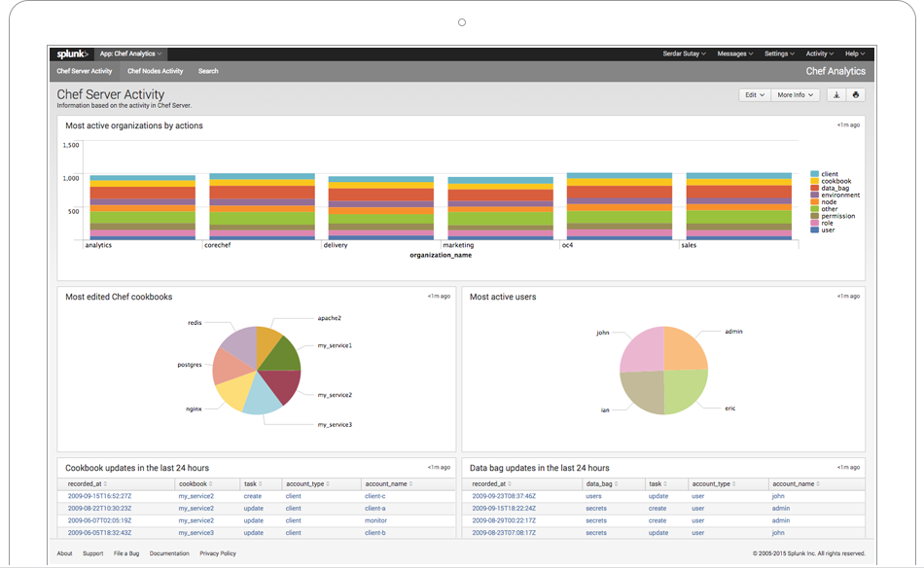Sort account_type column in Cookbook updates
The image size is (924, 568).
(x=307, y=483)
